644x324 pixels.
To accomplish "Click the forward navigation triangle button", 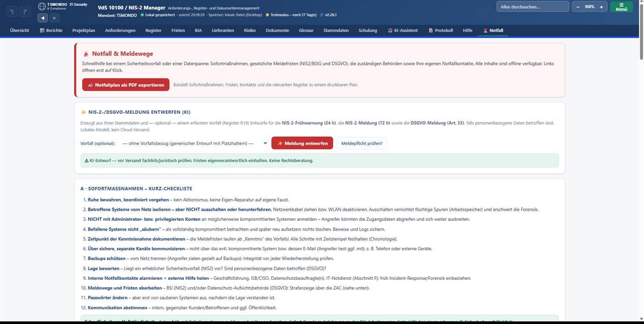I will click(x=54, y=18).
